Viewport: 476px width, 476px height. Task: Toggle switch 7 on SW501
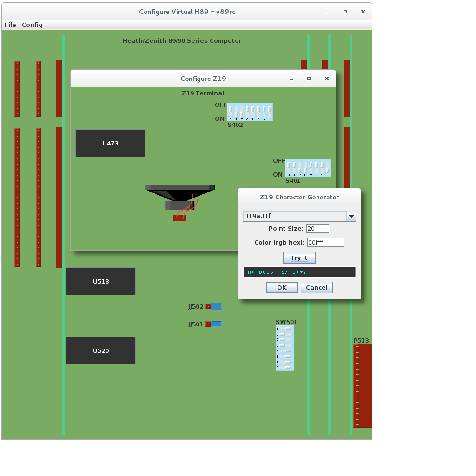[x=285, y=368]
